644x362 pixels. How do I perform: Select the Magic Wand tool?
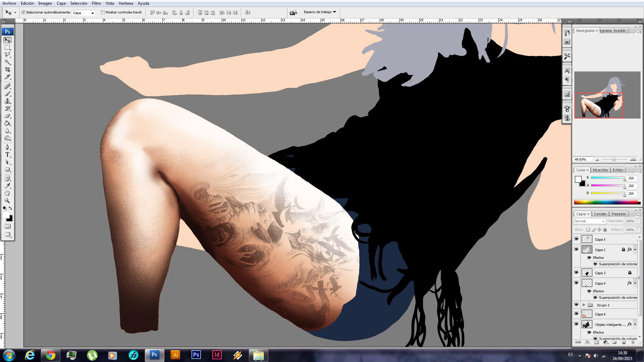pos(7,62)
